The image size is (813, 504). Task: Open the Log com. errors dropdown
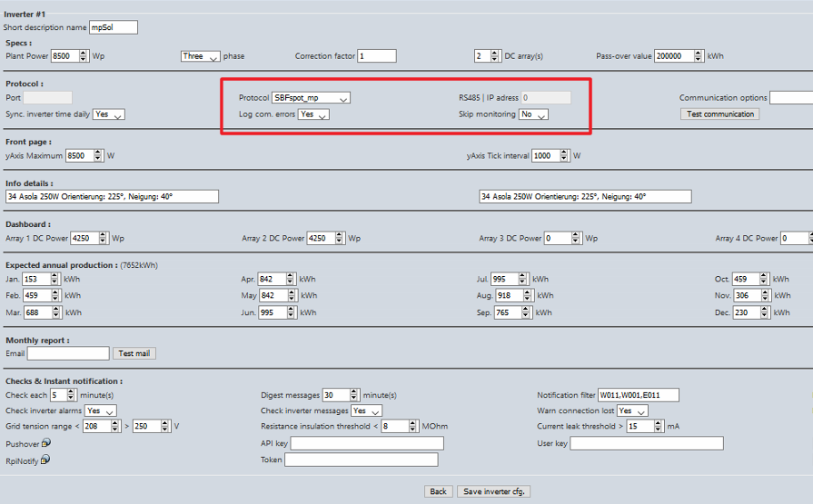(x=313, y=115)
